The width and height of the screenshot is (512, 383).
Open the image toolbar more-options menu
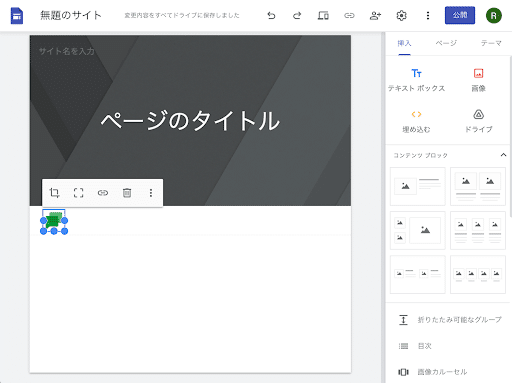point(151,193)
